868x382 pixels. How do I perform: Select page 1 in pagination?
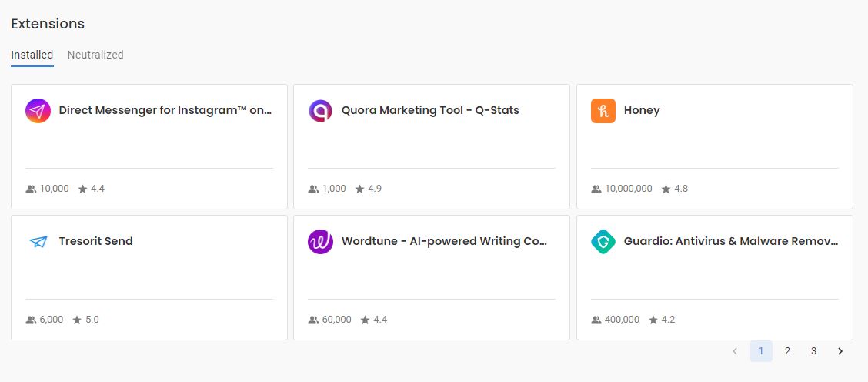[x=761, y=351]
